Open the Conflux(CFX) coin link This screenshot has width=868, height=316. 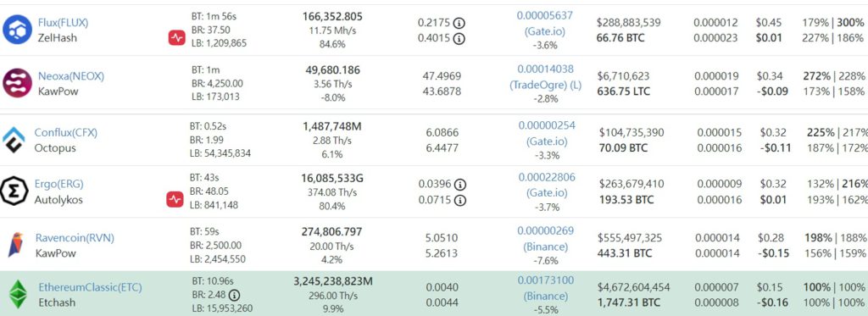tap(66, 132)
